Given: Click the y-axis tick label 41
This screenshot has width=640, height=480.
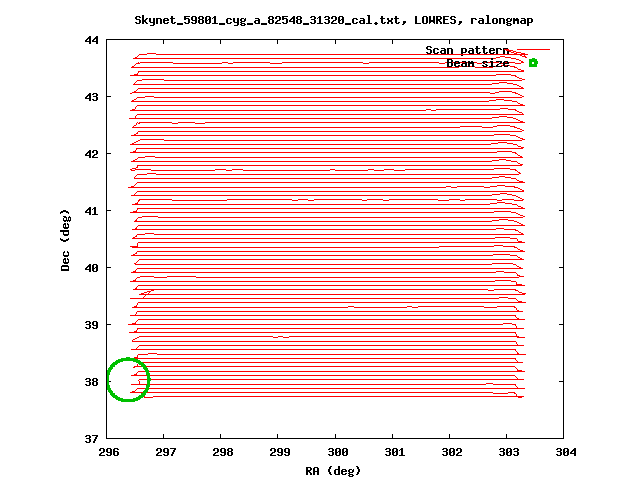Looking at the screenshot, I should [92, 211].
